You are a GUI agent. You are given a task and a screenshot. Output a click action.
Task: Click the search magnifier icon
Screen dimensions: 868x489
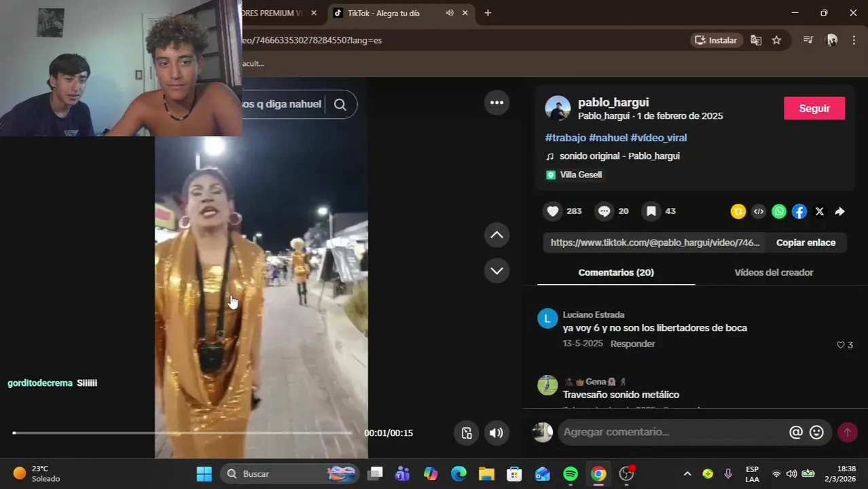[x=340, y=105]
